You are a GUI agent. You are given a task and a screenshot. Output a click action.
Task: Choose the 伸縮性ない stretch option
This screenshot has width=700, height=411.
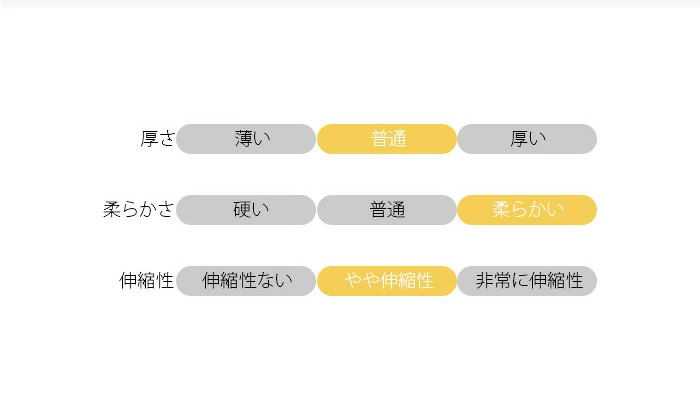click(x=246, y=281)
